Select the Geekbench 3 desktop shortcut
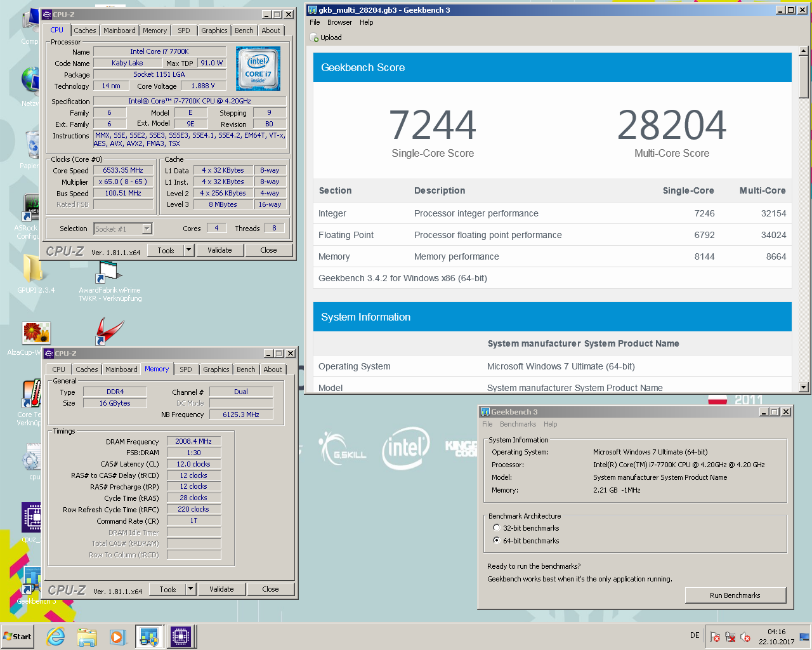812x650 pixels. (x=32, y=580)
